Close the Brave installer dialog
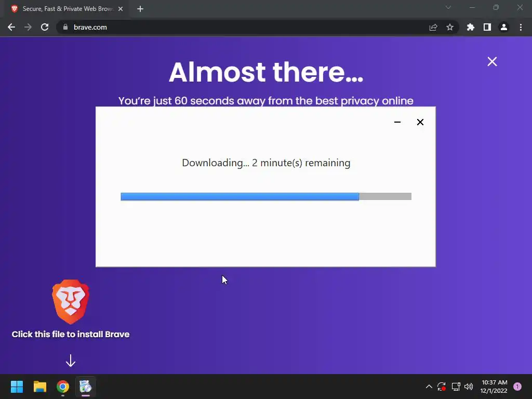This screenshot has height=399, width=532. tap(420, 122)
